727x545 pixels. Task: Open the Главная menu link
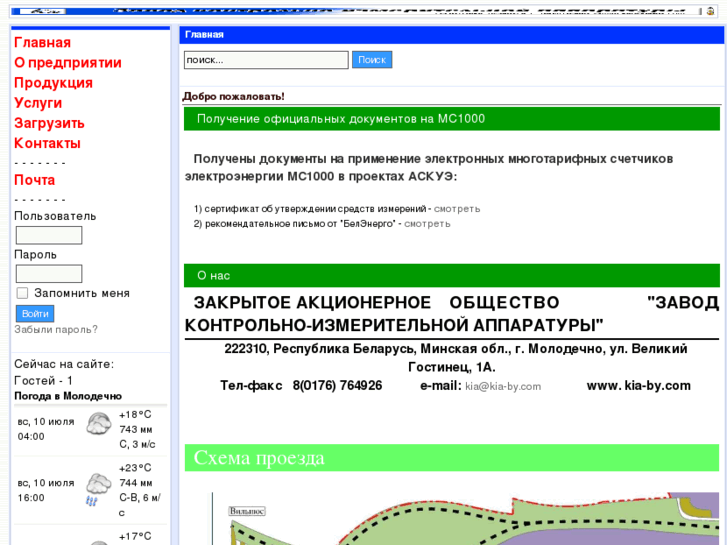(x=42, y=43)
